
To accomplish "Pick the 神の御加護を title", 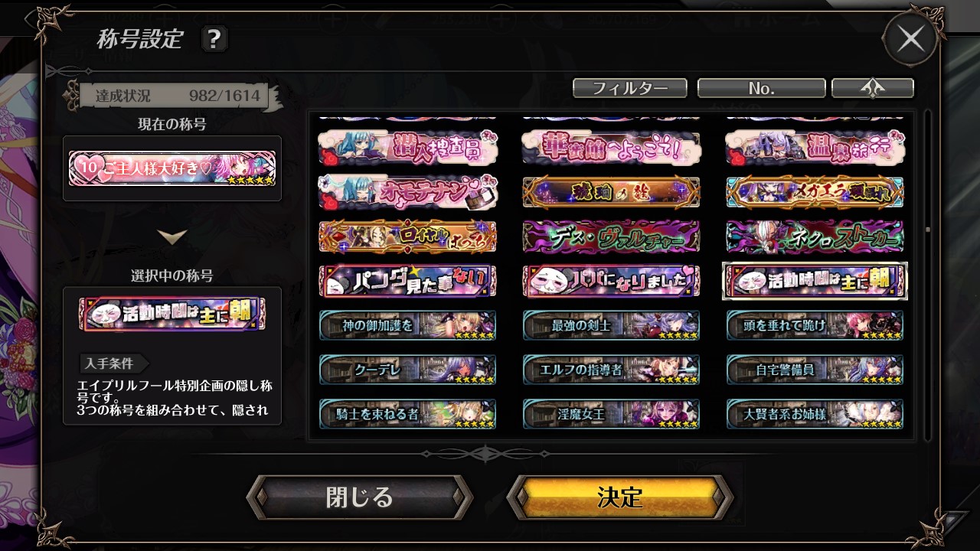I will [x=407, y=325].
